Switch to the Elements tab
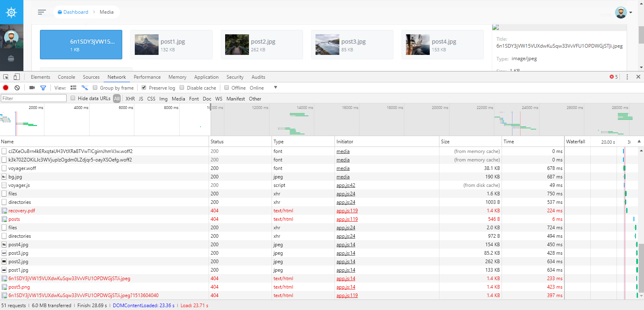The height and width of the screenshot is (310, 644). [40, 77]
